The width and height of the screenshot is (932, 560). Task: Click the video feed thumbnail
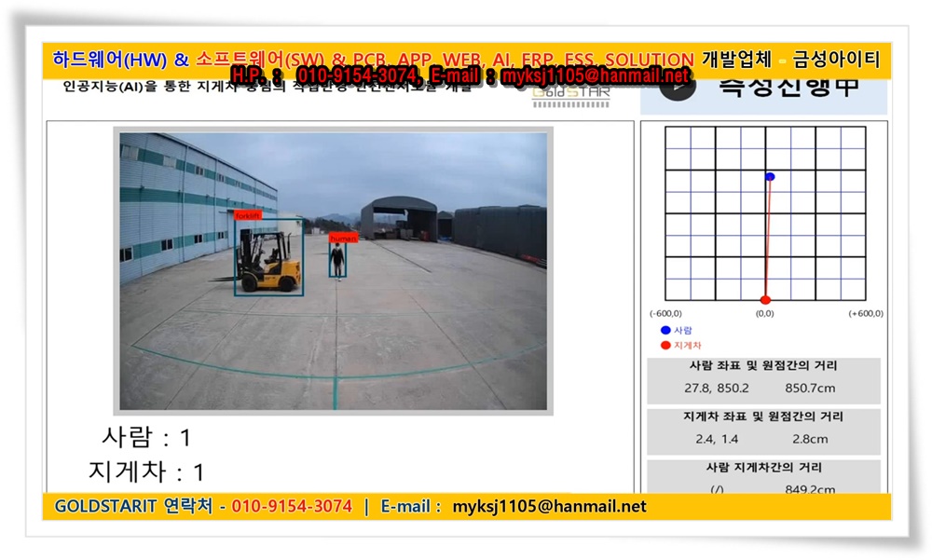(333, 271)
